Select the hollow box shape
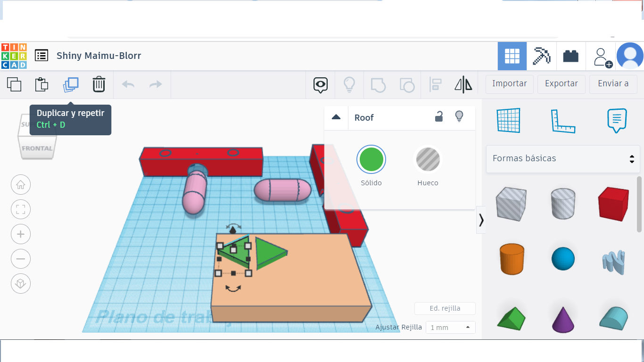This screenshot has height=362, width=644. [x=511, y=204]
